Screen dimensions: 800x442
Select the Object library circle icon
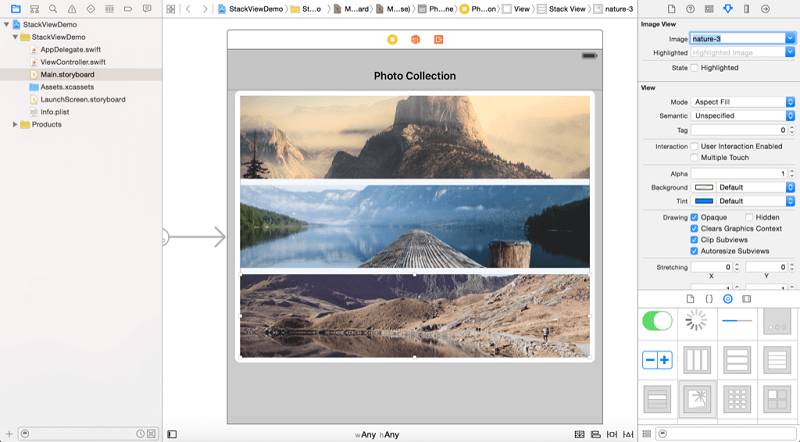(x=728, y=299)
